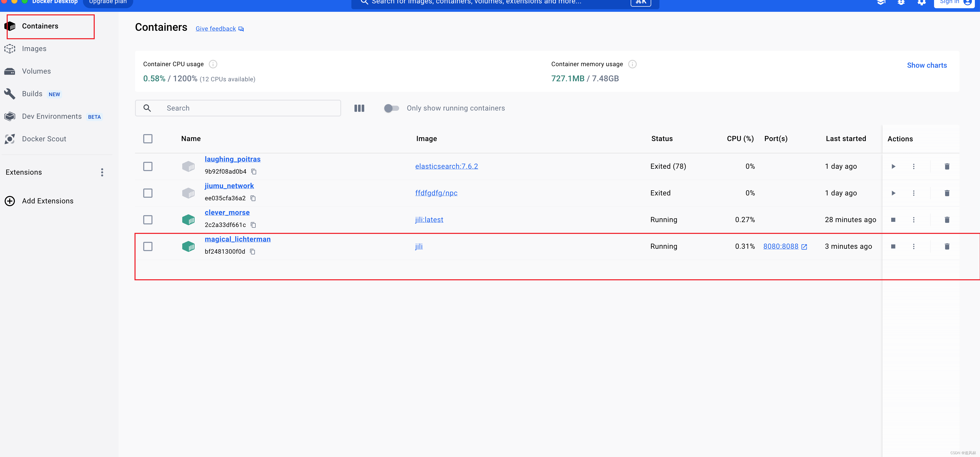The height and width of the screenshot is (457, 980).
Task: Open laughing_poitras container
Action: pos(233,159)
